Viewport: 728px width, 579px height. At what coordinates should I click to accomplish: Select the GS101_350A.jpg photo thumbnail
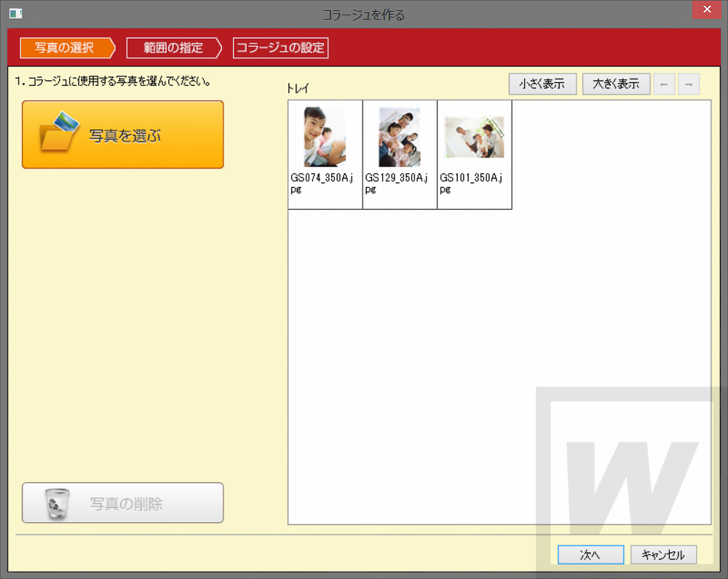click(474, 137)
